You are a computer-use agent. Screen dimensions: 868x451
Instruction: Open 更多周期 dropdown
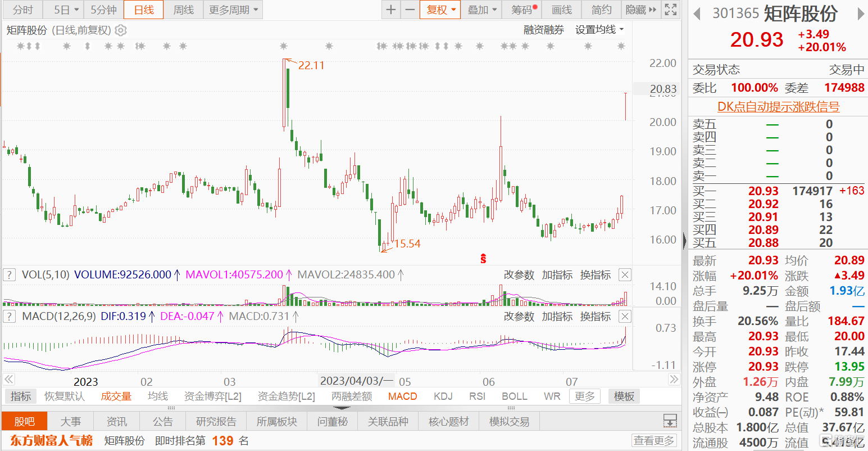pos(233,10)
